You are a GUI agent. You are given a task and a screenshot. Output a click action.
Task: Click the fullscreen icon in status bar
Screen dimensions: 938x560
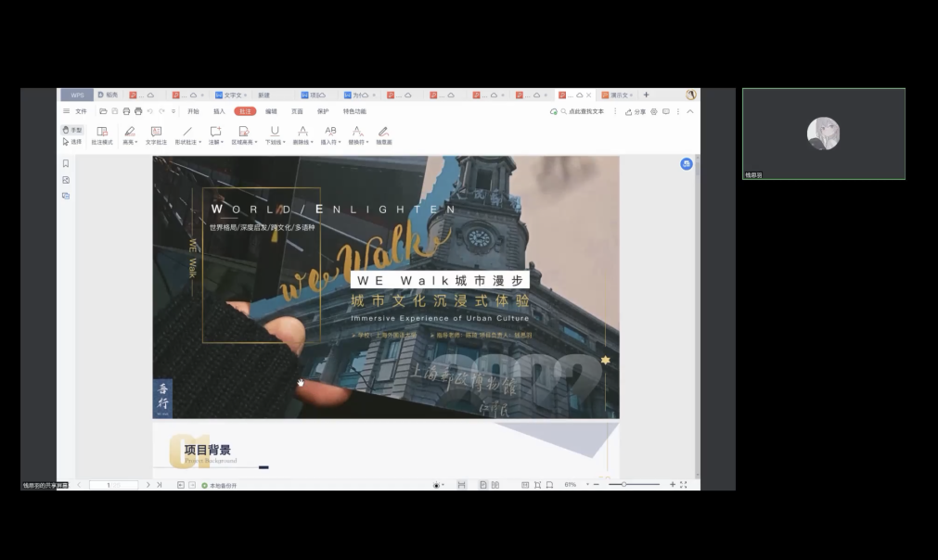coord(684,485)
